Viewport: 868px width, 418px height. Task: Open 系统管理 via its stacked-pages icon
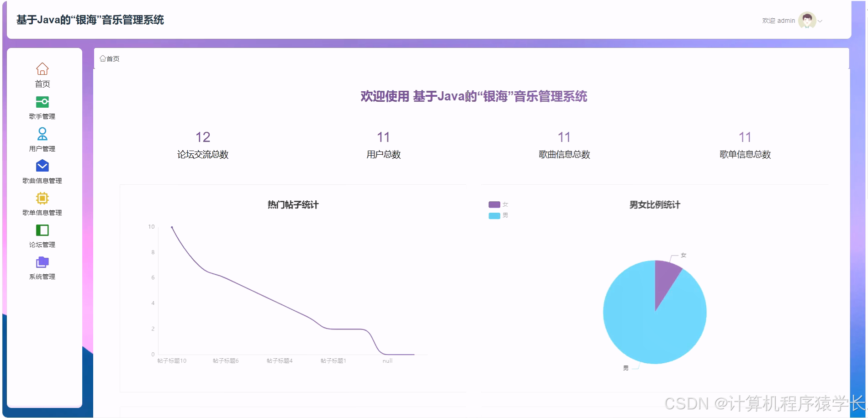click(x=42, y=262)
